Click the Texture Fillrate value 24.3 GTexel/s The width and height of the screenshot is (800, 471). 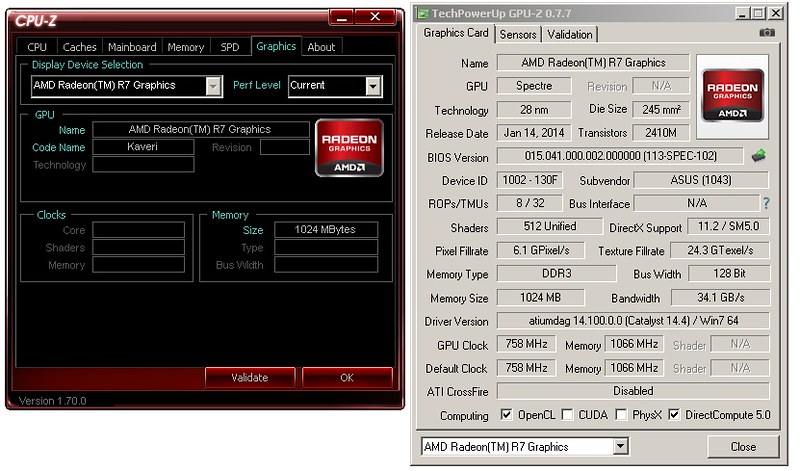point(720,250)
